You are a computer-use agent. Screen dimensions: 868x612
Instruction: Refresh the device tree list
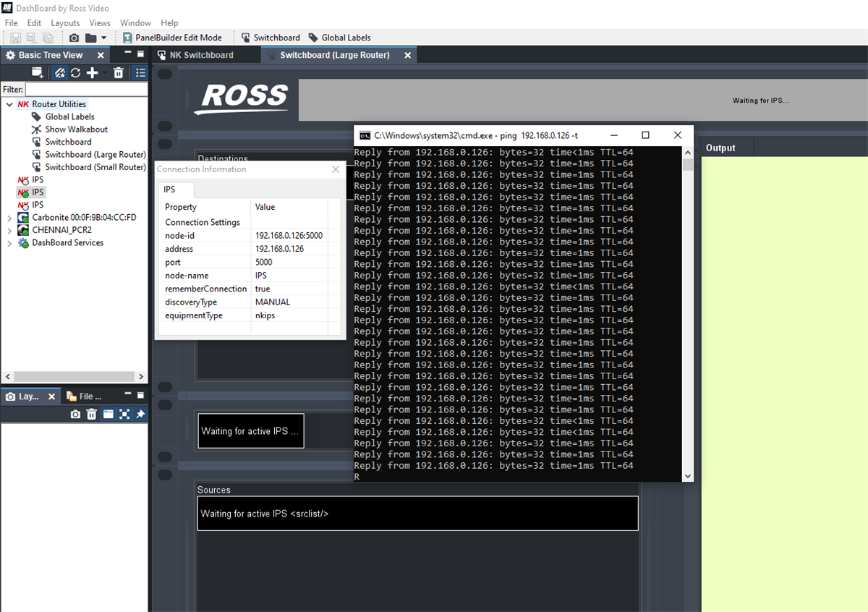tap(75, 72)
